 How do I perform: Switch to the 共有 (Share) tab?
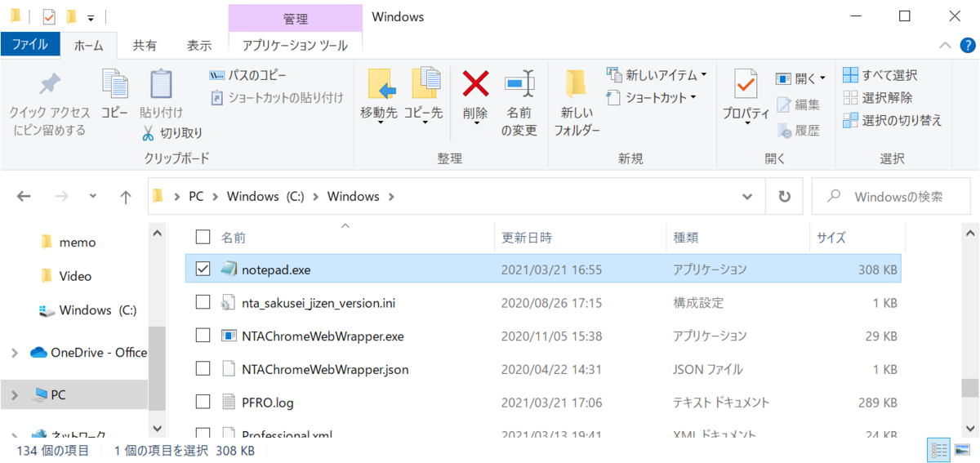pos(145,46)
